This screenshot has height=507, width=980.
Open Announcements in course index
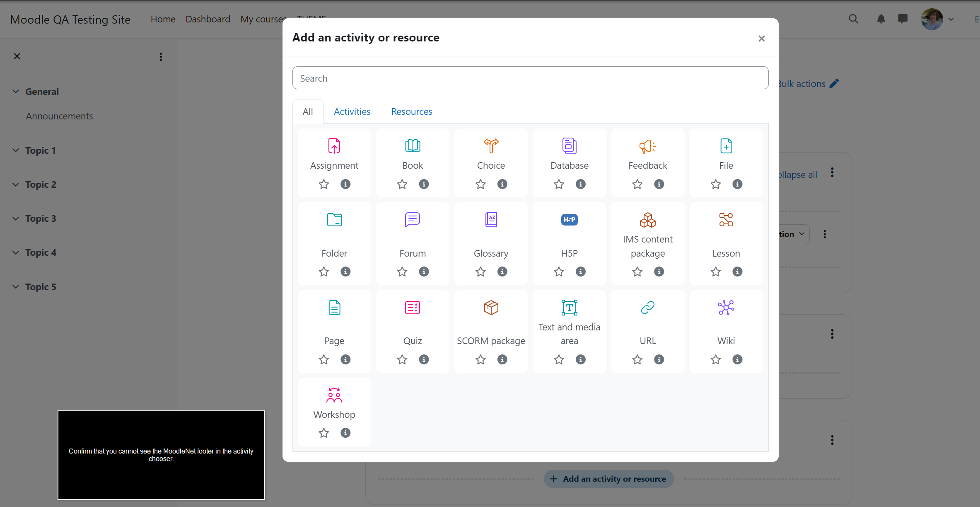(59, 116)
